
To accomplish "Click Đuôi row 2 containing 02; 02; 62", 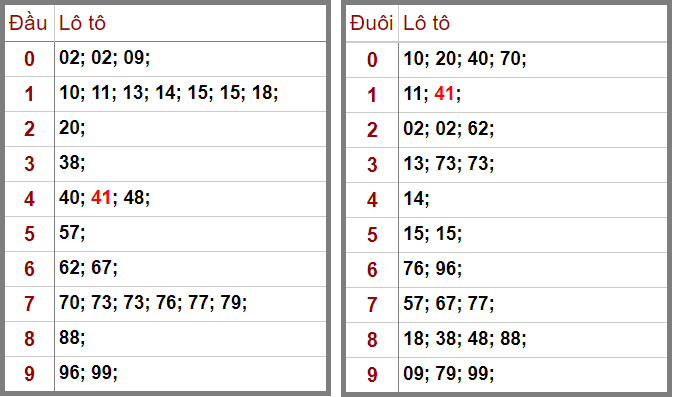I will (506, 130).
